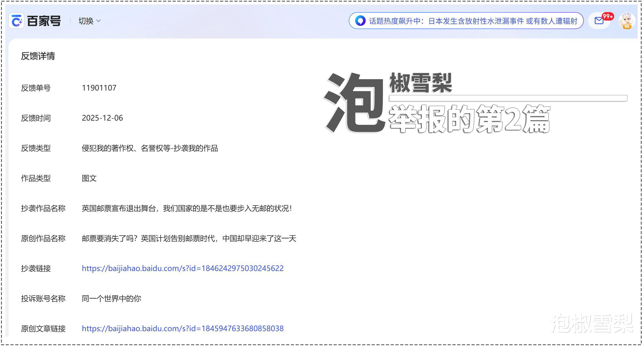Click the 反馈详情 page heading
This screenshot has width=644, height=347.
click(38, 56)
